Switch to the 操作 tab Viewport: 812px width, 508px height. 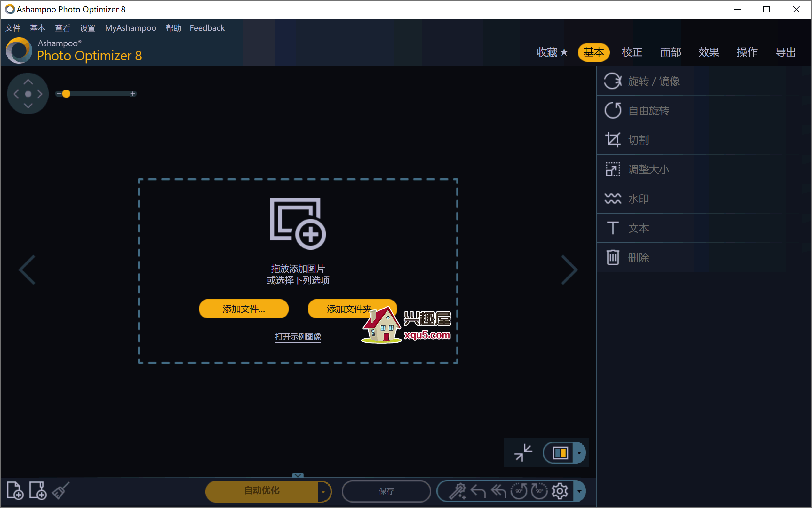click(x=747, y=52)
